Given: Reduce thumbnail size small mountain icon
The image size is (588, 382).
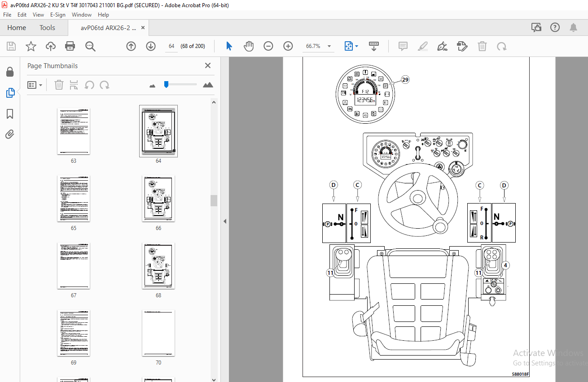Looking at the screenshot, I should point(152,85).
